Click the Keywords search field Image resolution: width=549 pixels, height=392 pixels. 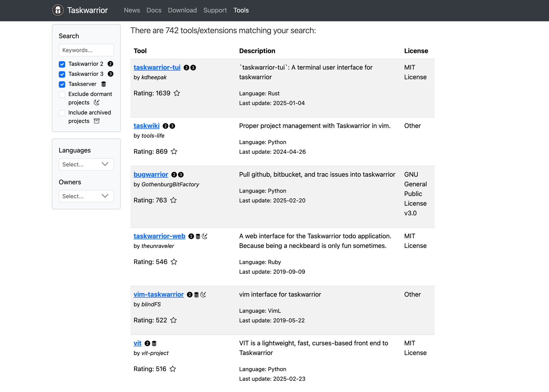tap(86, 50)
